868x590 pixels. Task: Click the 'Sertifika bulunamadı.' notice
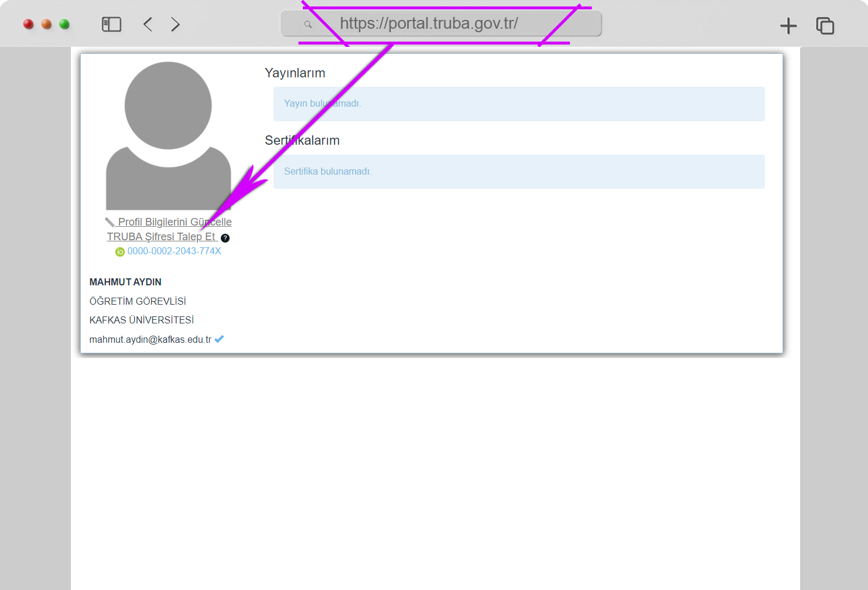click(519, 172)
